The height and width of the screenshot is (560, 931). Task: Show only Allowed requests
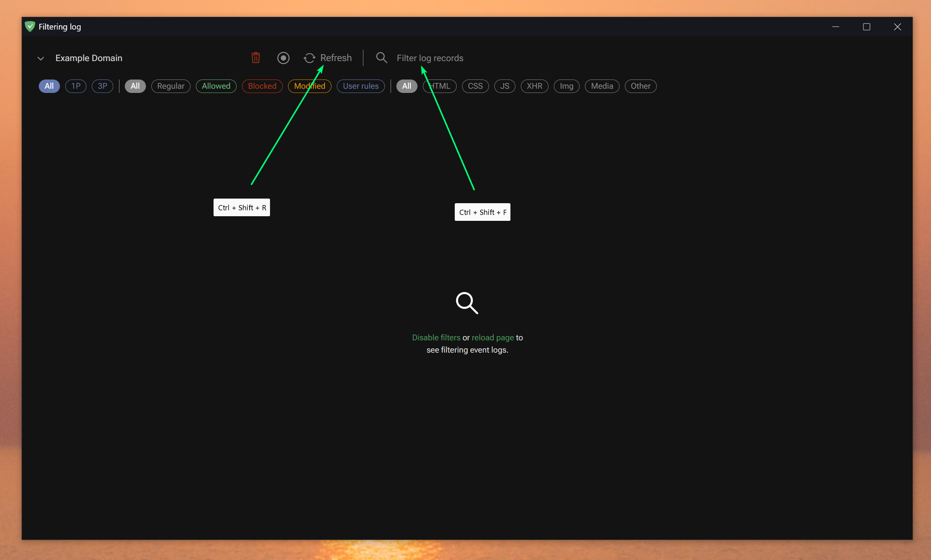tap(216, 86)
